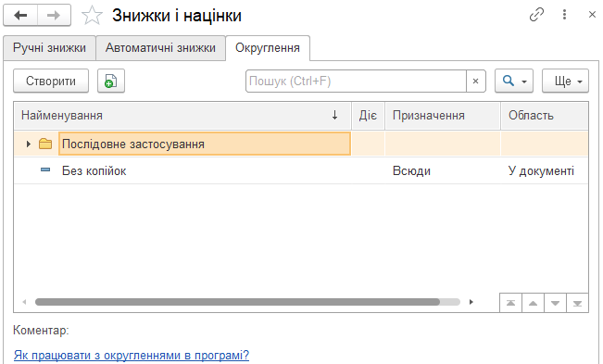The image size is (603, 364).
Task: Select the Послідовне застосування row
Action: [301, 144]
